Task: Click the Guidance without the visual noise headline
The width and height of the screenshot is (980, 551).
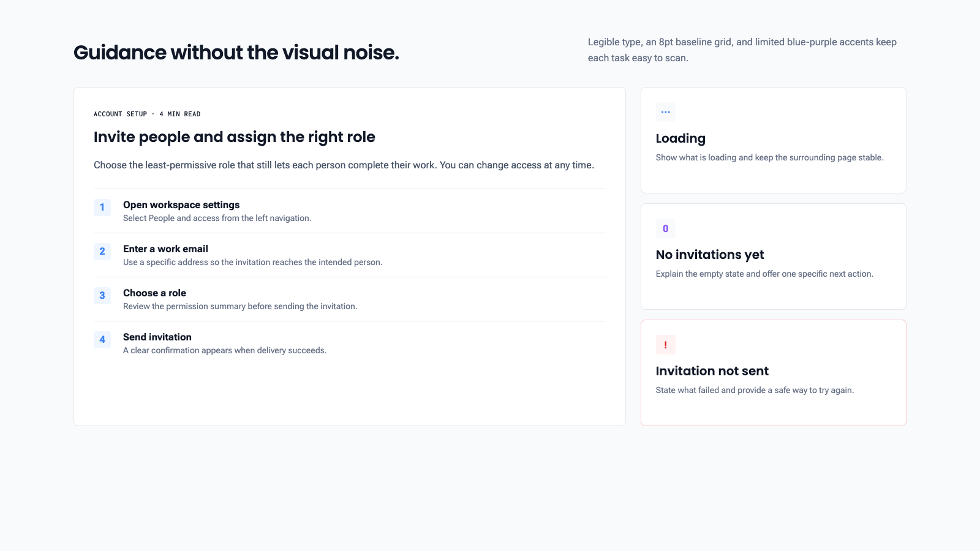Action: [236, 53]
